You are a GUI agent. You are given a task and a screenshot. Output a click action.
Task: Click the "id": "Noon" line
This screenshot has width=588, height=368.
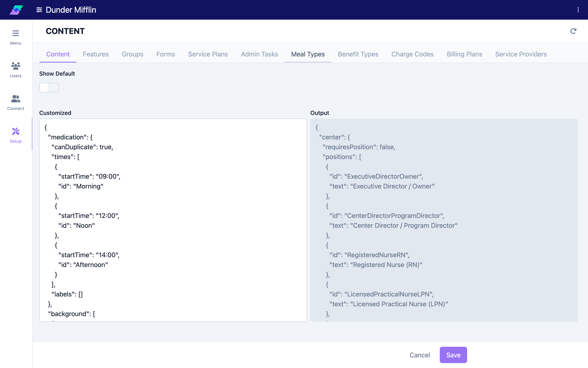point(77,225)
